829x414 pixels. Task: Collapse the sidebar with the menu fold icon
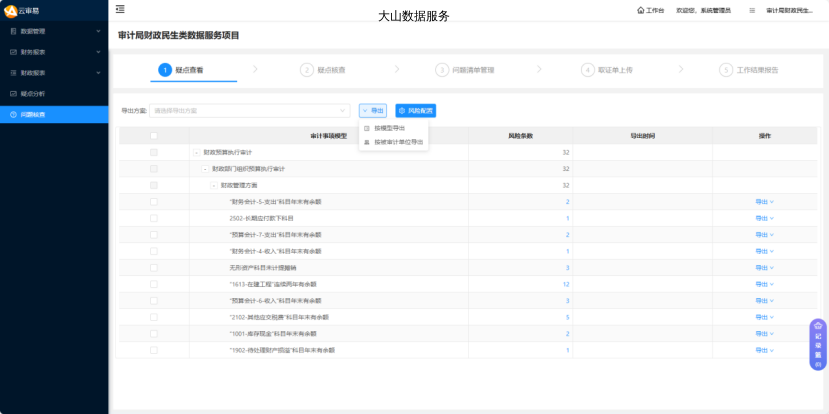point(120,10)
